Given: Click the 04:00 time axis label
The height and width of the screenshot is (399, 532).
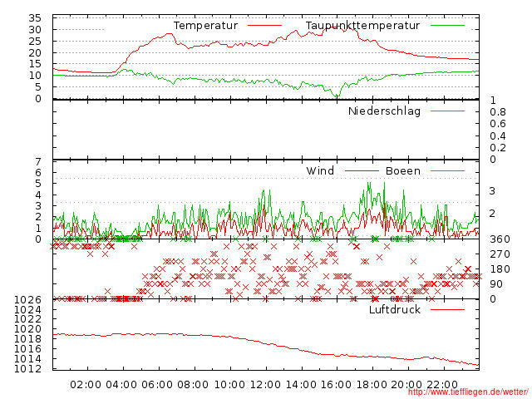Looking at the screenshot, I should [121, 385].
